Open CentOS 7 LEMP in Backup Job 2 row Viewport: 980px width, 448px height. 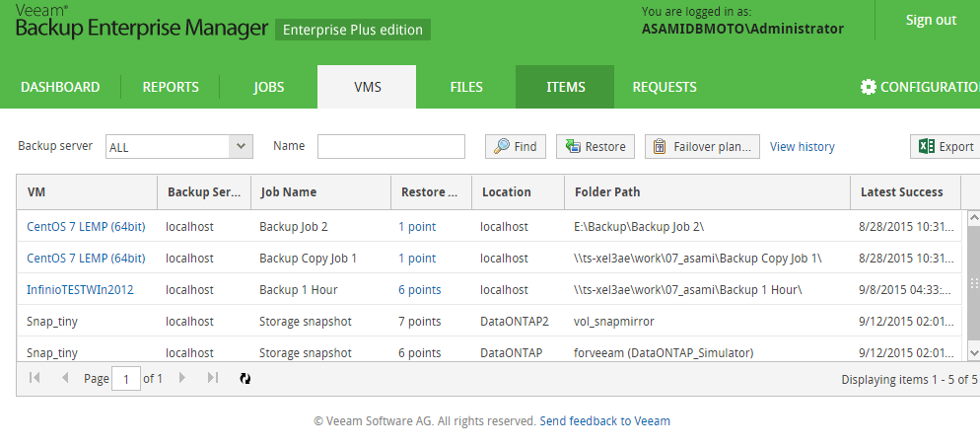point(86,227)
